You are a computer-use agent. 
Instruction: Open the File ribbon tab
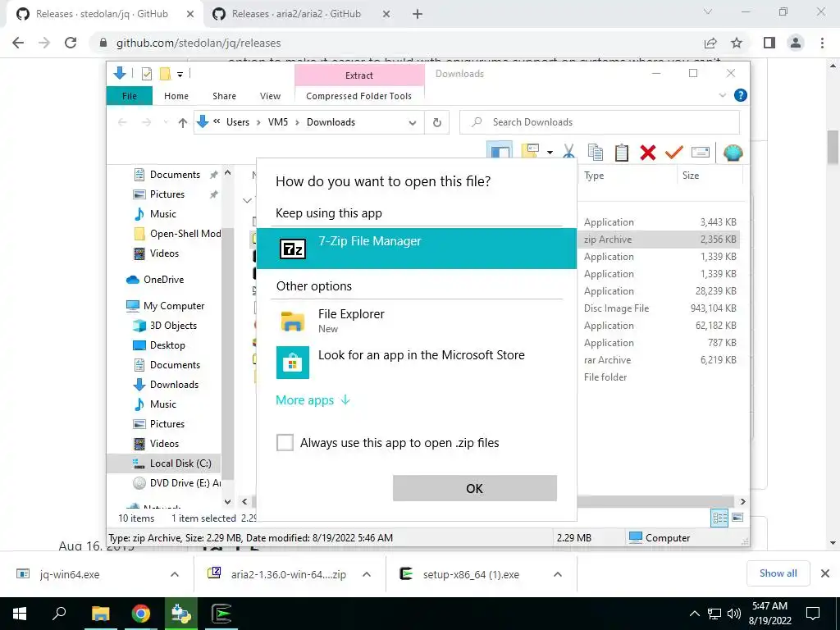pos(129,96)
